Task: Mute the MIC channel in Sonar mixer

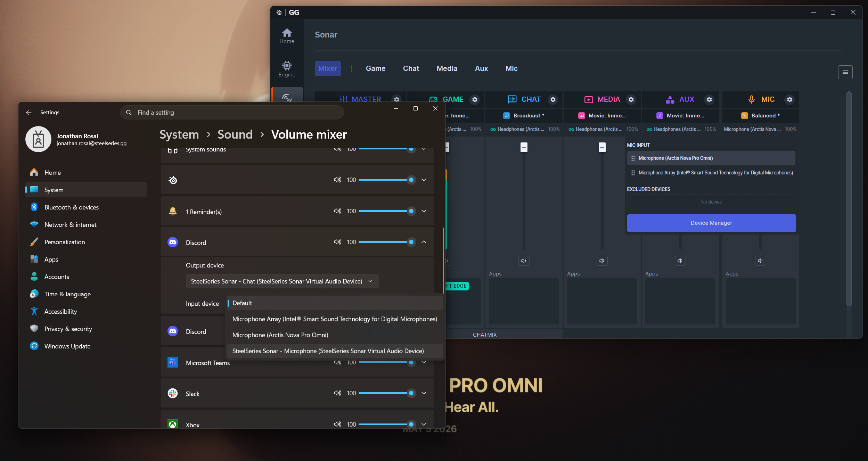Action: pyautogui.click(x=760, y=261)
